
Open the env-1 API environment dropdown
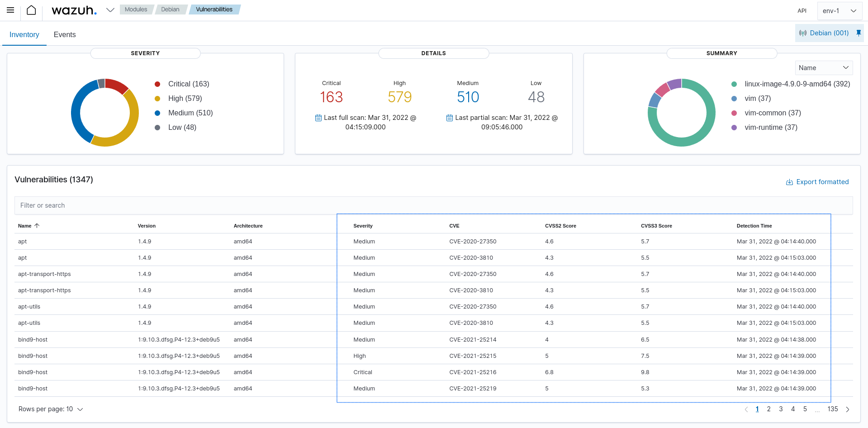click(840, 10)
